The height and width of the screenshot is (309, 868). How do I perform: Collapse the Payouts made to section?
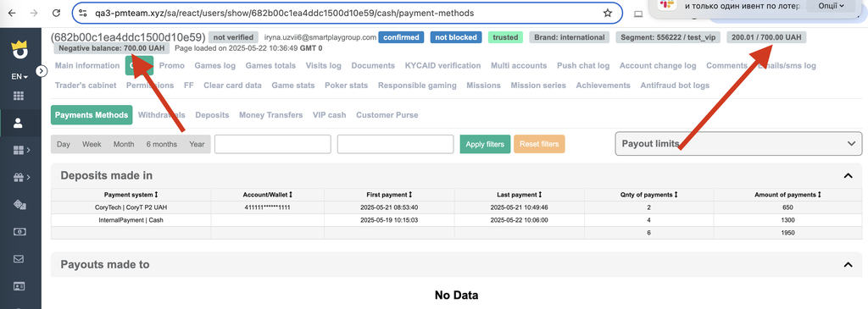pos(847,265)
